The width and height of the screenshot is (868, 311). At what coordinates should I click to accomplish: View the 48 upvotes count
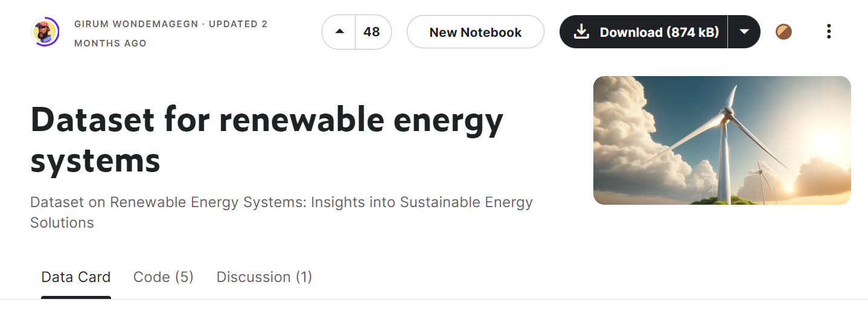(x=372, y=32)
